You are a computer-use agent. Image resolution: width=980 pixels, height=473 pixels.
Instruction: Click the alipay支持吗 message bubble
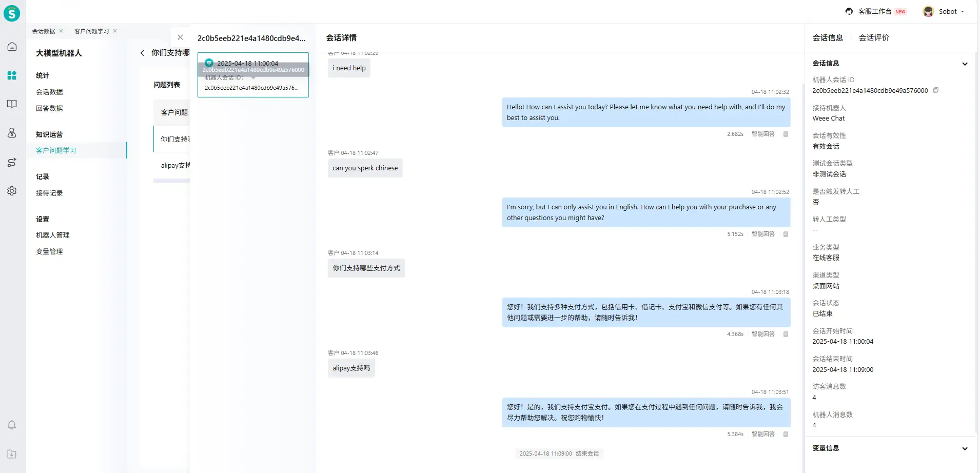(351, 368)
